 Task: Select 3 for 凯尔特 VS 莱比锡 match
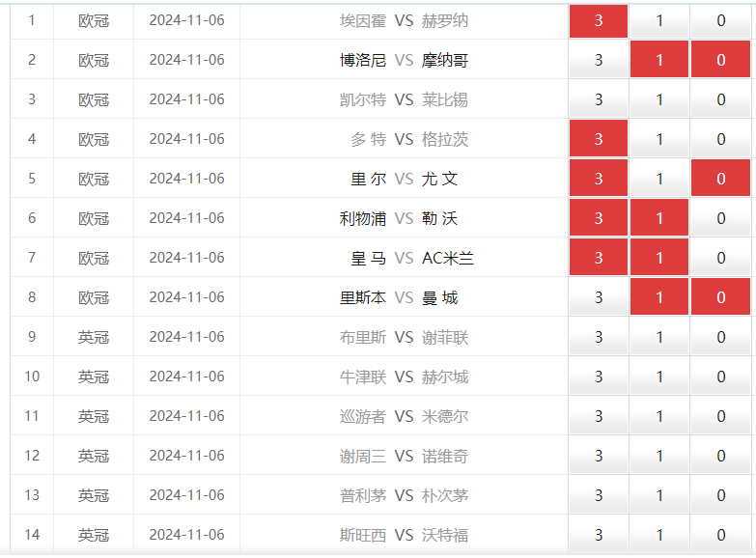[x=599, y=99]
